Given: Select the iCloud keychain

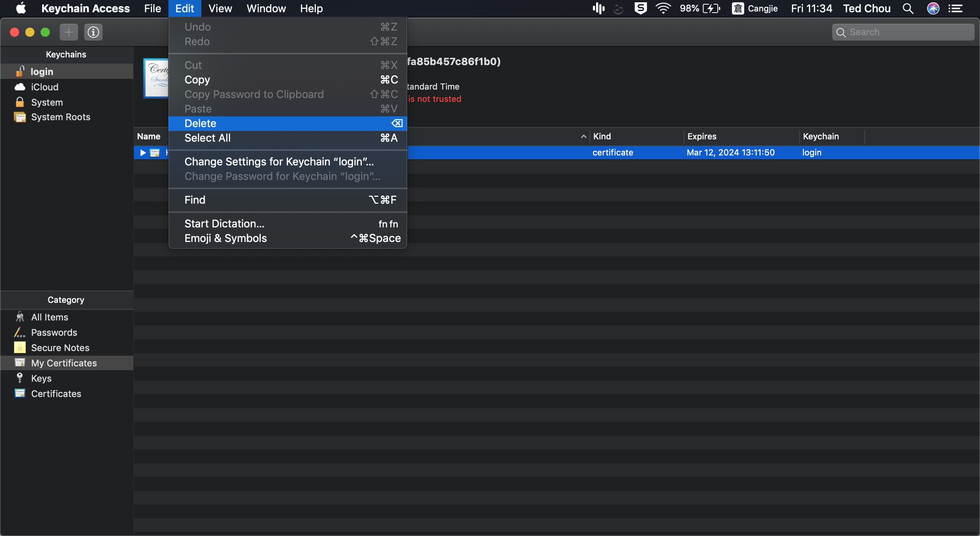Looking at the screenshot, I should (x=67, y=87).
